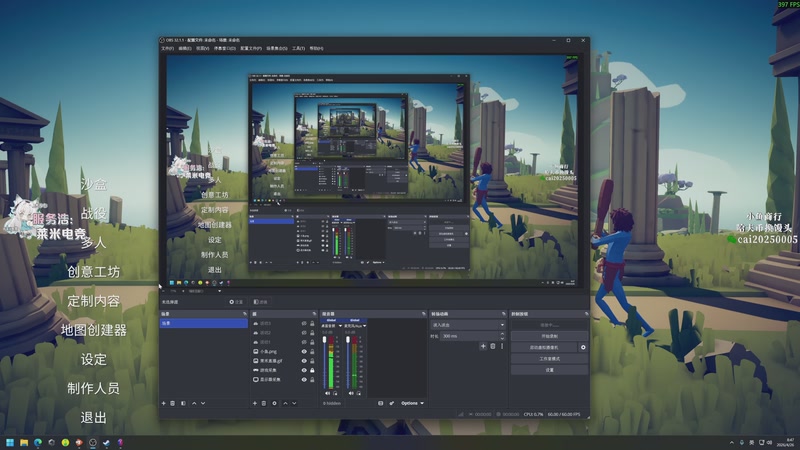Pop out the Scenes dock using its header icon

(x=245, y=314)
